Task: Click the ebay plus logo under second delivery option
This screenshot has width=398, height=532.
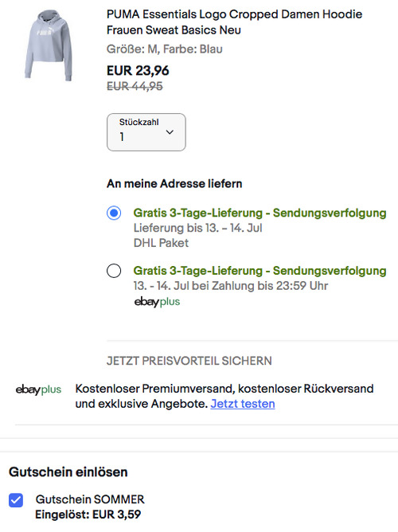Action: 157,302
